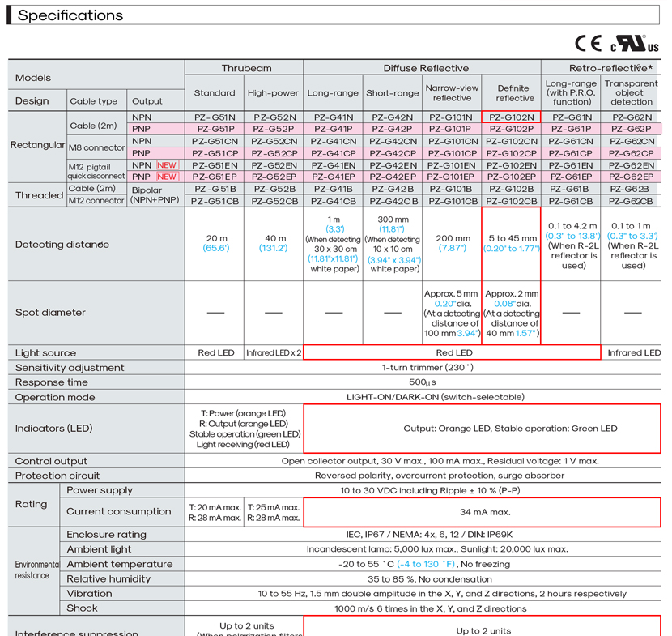Screen dimensions: 672x636
Task: Click the highlighted model PZ-G102N
Action: point(511,117)
